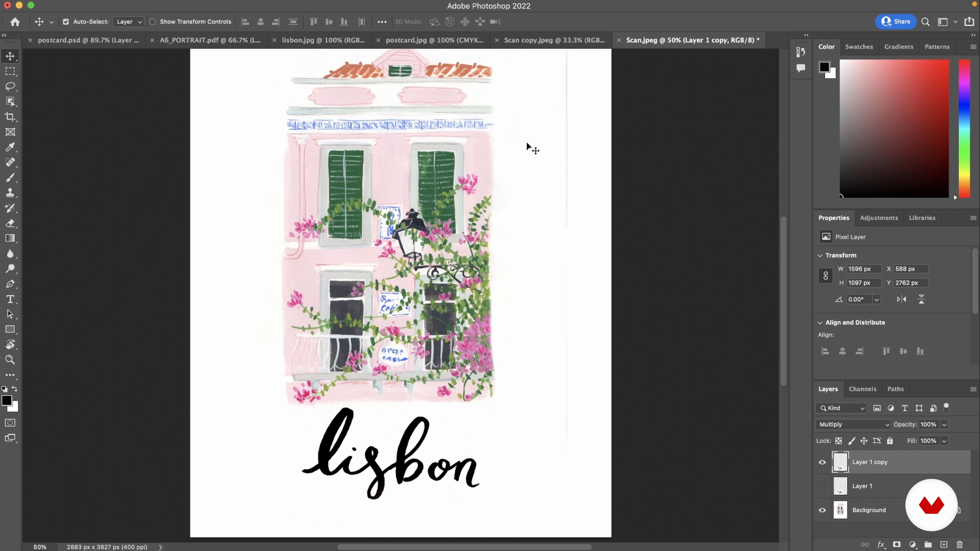Select the Rectangle shape tool

coord(10,330)
